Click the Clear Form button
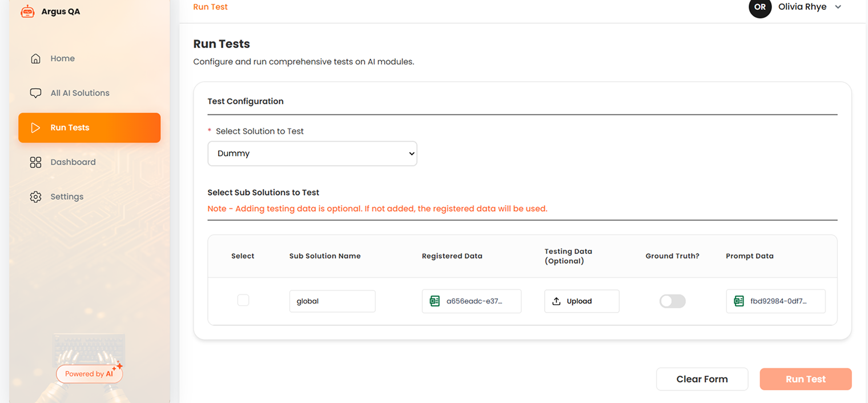This screenshot has width=868, height=403. point(702,379)
